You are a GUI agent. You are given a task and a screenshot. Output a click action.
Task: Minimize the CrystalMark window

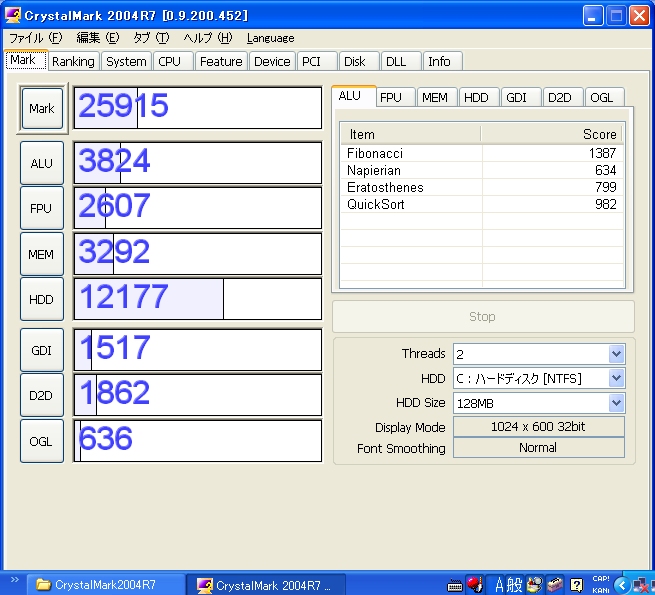[x=593, y=16]
